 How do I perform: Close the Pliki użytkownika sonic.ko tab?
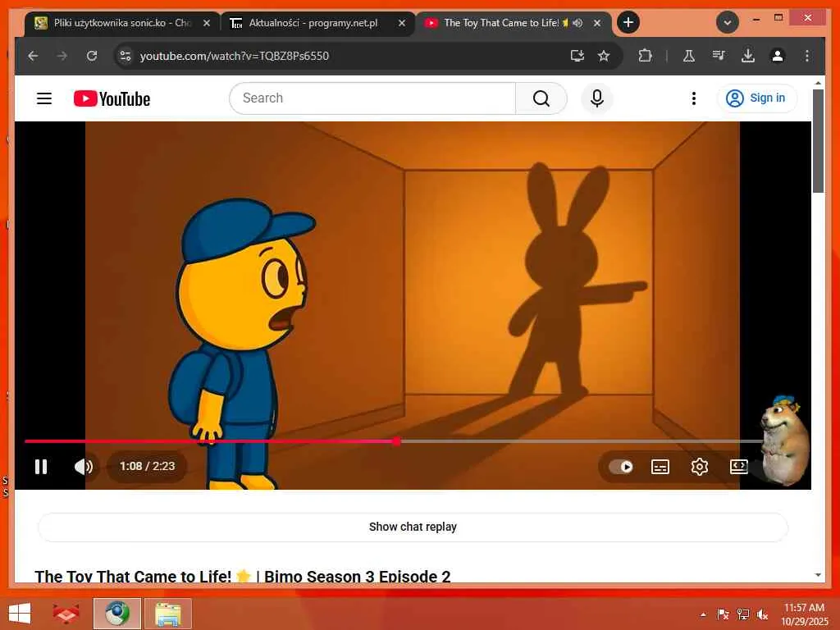pos(206,23)
